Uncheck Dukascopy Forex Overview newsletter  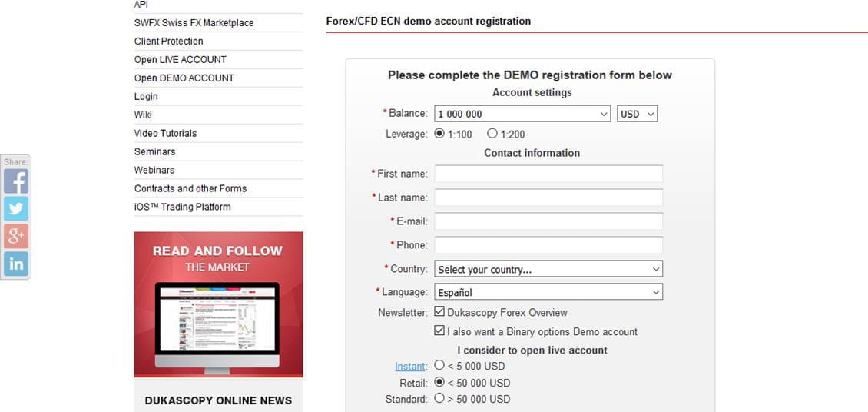[439, 312]
